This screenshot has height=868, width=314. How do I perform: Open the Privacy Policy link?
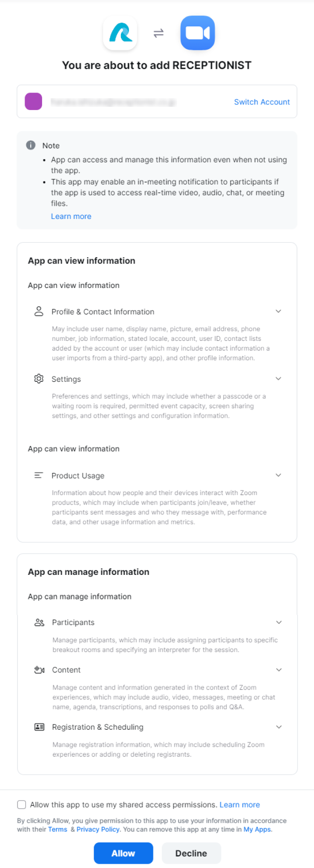click(98, 829)
